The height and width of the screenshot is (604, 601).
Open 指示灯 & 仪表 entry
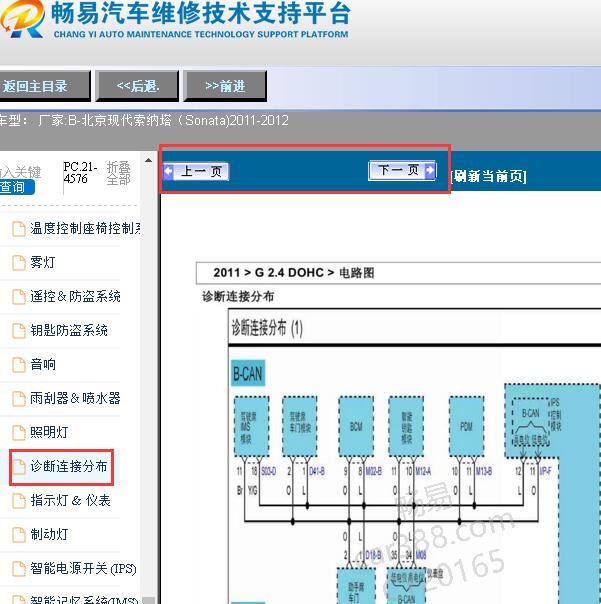coord(71,500)
